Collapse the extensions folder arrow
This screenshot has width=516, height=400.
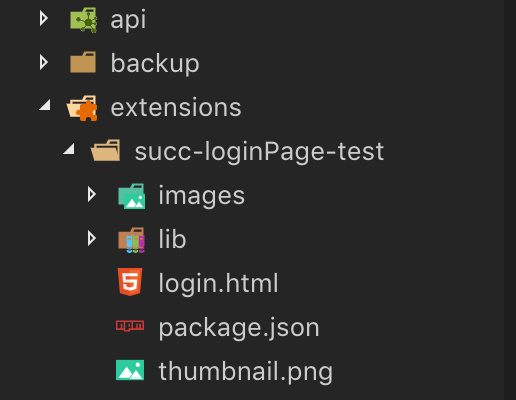pyautogui.click(x=45, y=105)
